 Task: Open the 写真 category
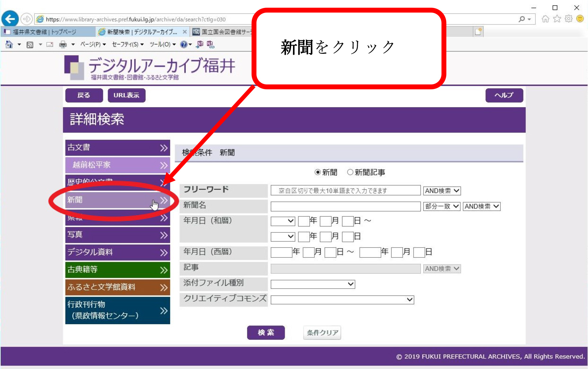[x=118, y=235]
